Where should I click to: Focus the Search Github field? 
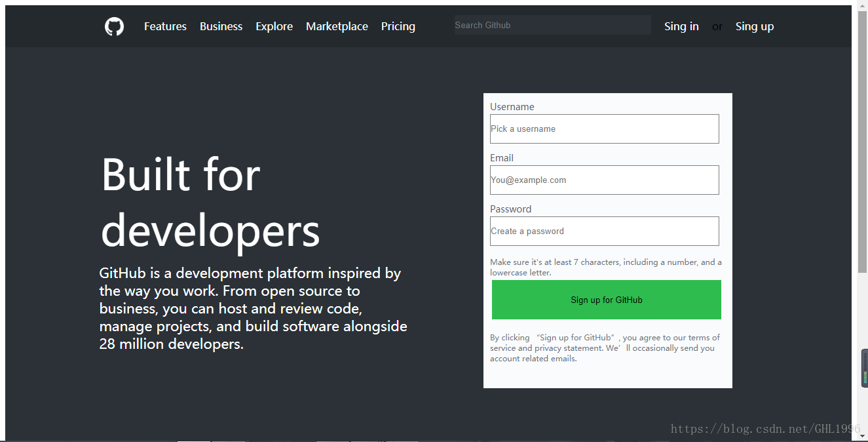(552, 25)
